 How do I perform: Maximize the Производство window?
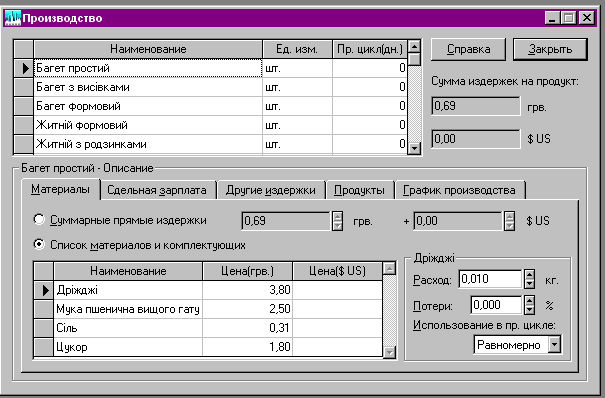pos(568,18)
